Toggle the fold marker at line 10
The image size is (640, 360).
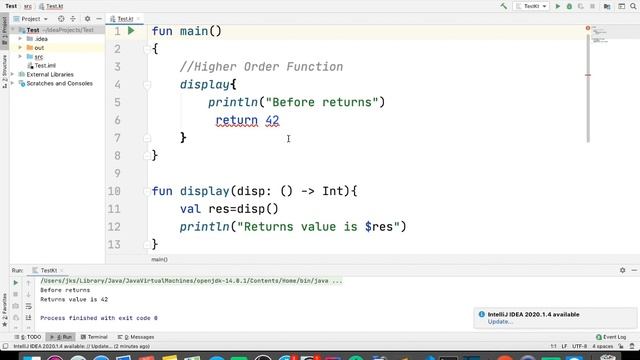(x=147, y=191)
